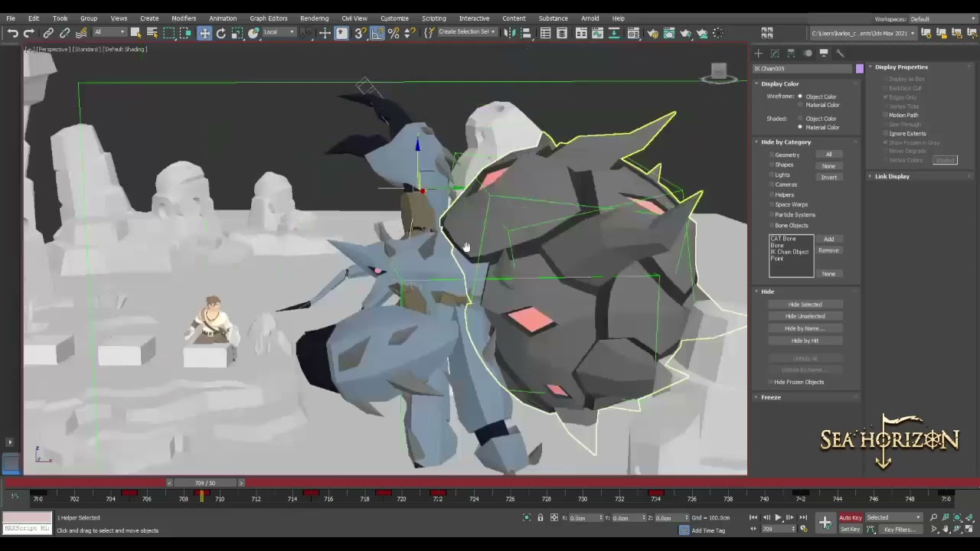Click the Hide by Name button
The image size is (980, 551).
805,328
